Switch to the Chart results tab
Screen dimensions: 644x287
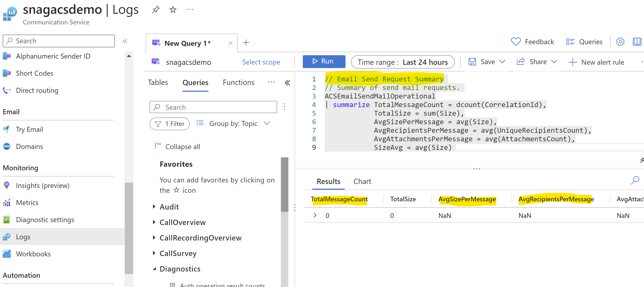point(362,181)
